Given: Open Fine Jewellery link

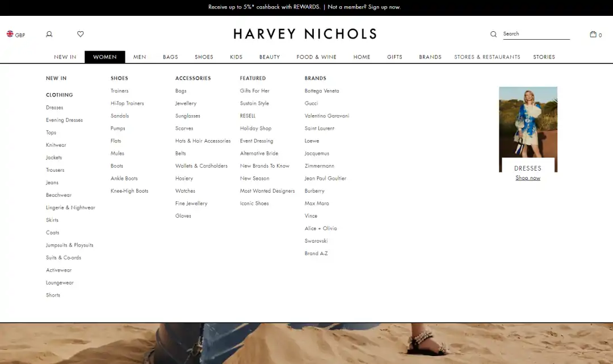Looking at the screenshot, I should coord(192,204).
